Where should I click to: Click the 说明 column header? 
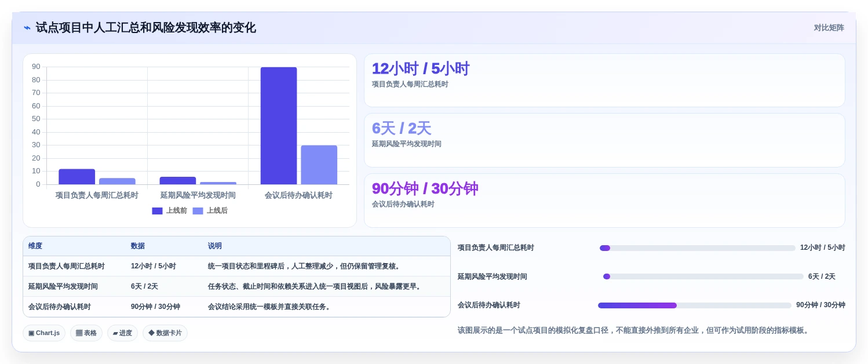pyautogui.click(x=215, y=246)
